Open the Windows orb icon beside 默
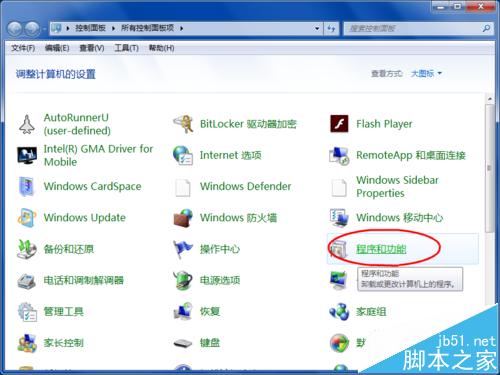 click(339, 343)
